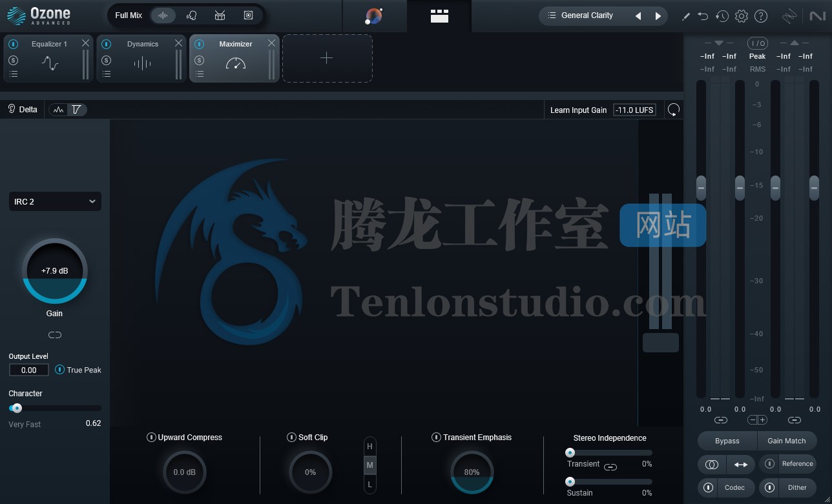
Task: Remove the Dynamics module
Action: click(179, 43)
